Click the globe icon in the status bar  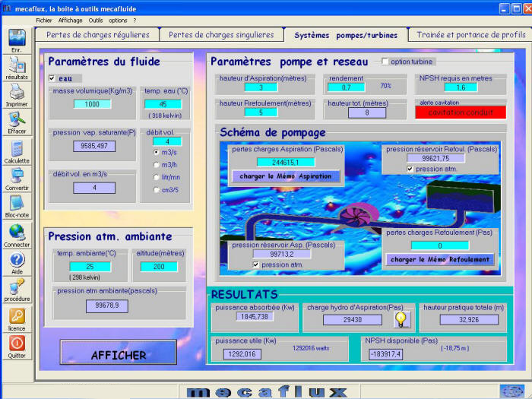(512, 391)
